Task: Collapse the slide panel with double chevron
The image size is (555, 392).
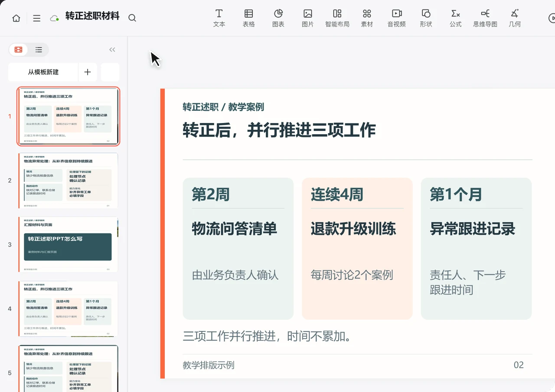Action: pyautogui.click(x=112, y=50)
